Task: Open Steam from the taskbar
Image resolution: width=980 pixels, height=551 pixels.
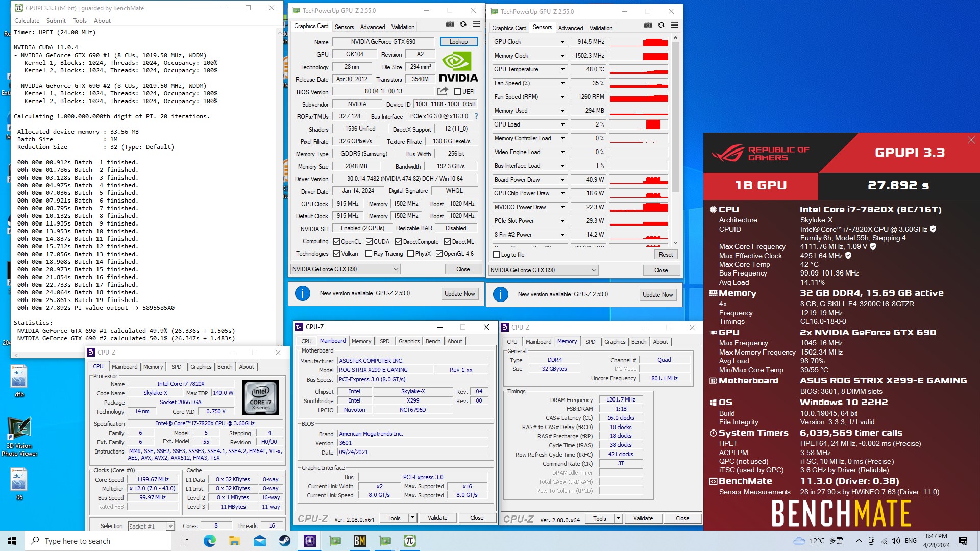Action: [284, 541]
